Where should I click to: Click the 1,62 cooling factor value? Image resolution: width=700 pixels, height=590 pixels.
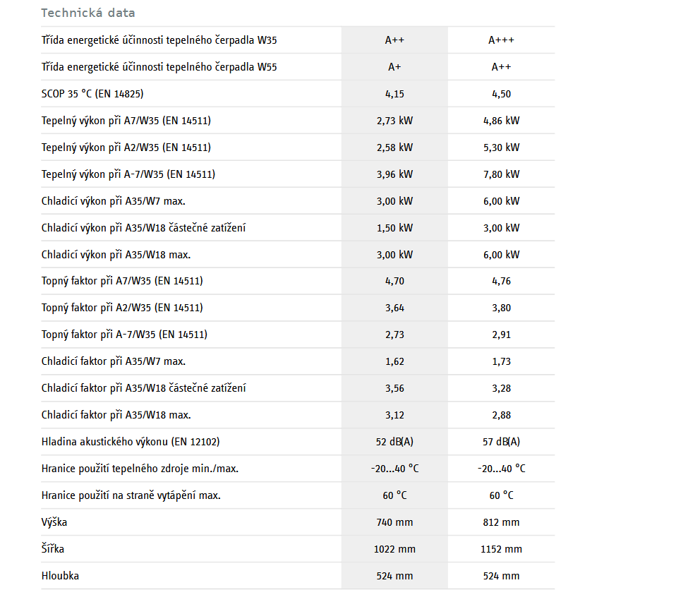pyautogui.click(x=394, y=361)
